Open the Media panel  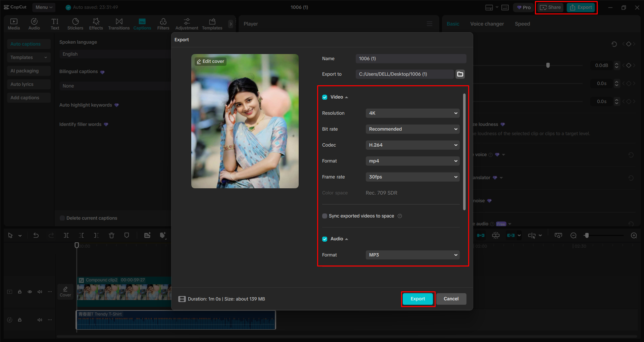click(x=14, y=23)
